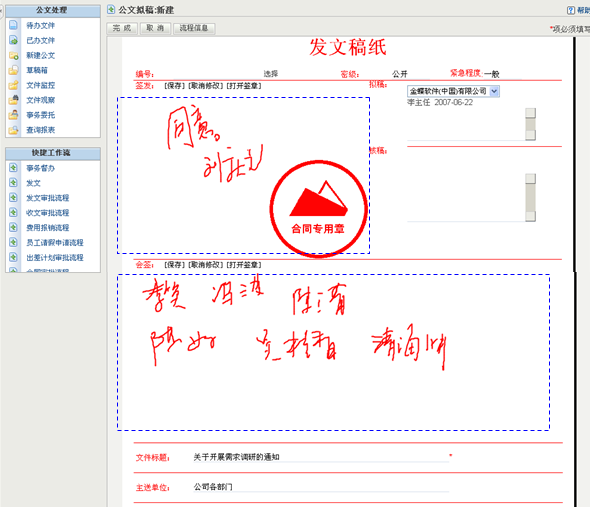
Task: Click the help icon at top right
Action: pyautogui.click(x=571, y=10)
